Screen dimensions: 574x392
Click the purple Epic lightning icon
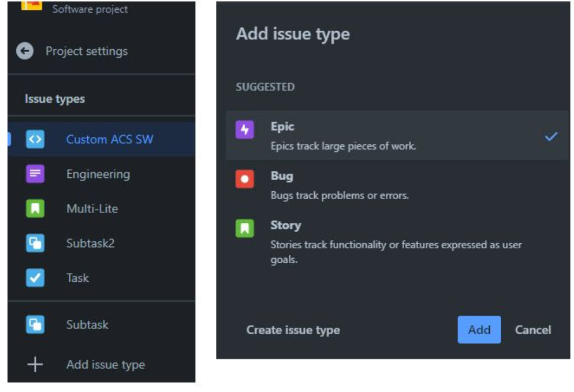pos(244,129)
